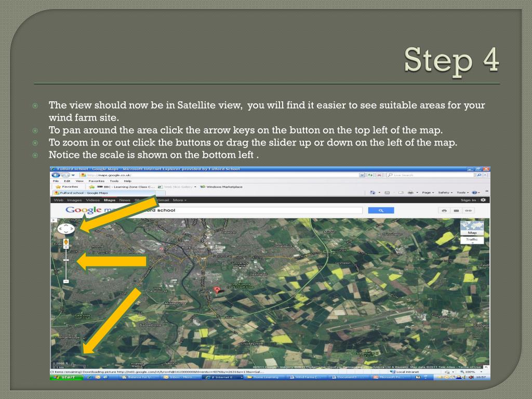
Task: Open the Tools menu in menu bar
Action: (x=114, y=181)
